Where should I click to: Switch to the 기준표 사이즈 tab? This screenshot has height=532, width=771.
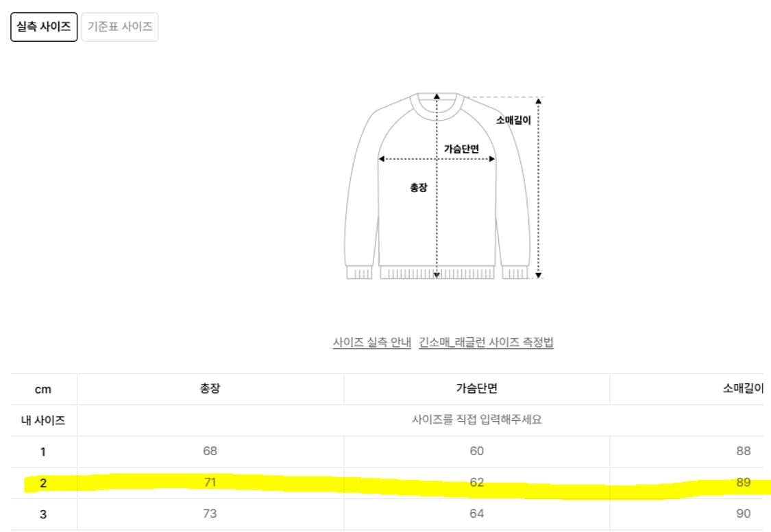[x=121, y=26]
